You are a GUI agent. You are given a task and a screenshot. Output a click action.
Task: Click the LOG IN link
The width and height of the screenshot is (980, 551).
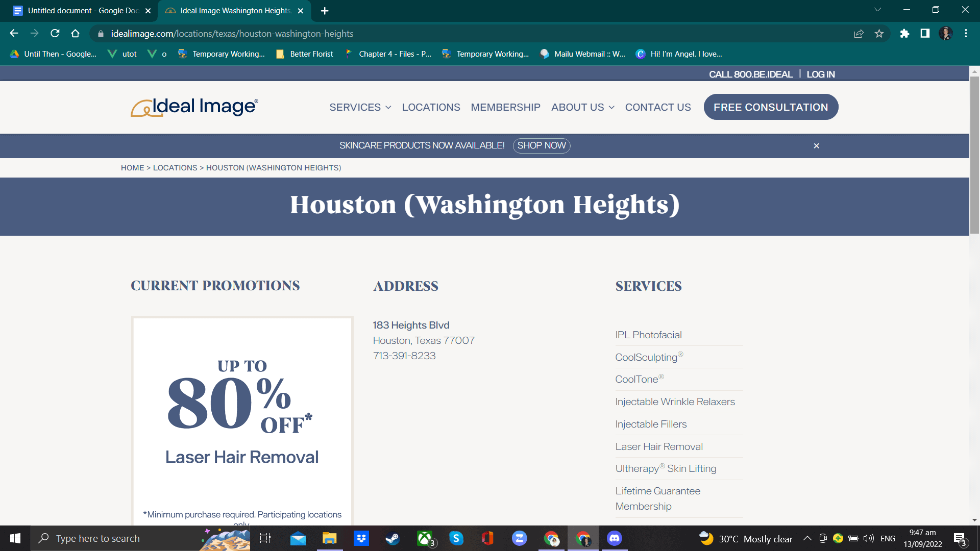coord(821,74)
